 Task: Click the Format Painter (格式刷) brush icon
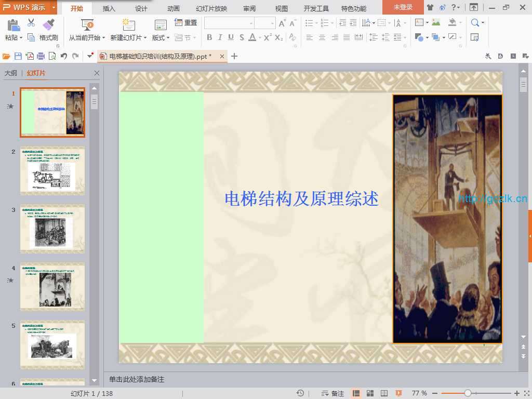48,24
